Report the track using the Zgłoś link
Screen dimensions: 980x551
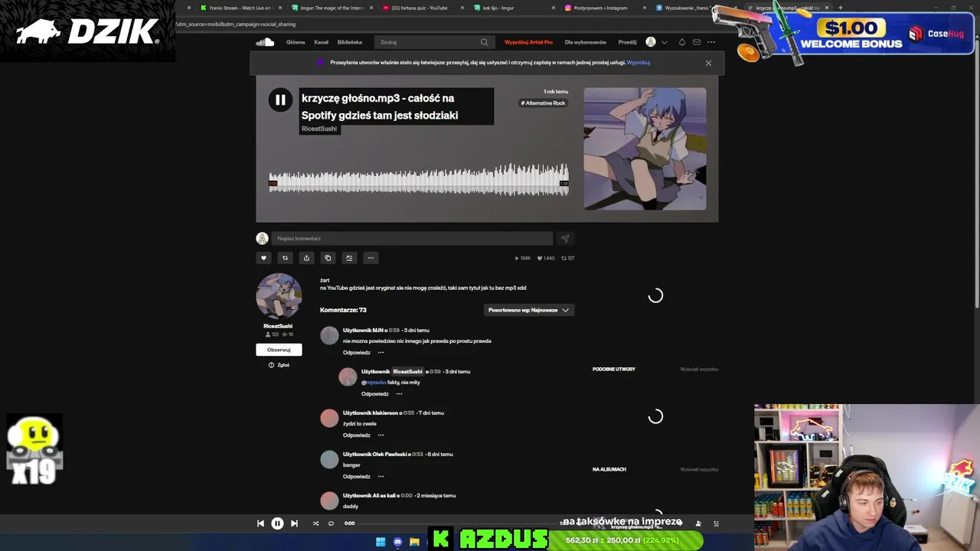click(x=279, y=365)
